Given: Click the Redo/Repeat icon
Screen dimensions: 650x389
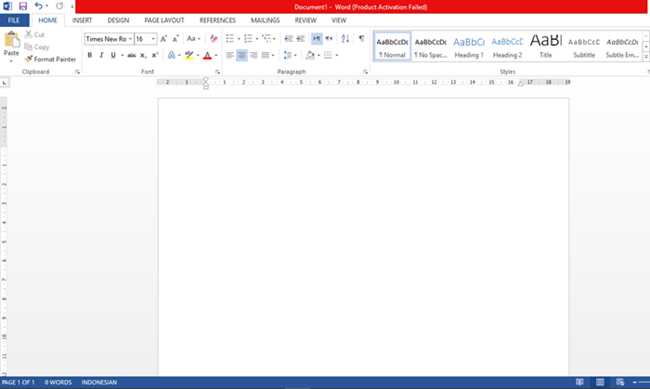Looking at the screenshot, I should click(59, 6).
